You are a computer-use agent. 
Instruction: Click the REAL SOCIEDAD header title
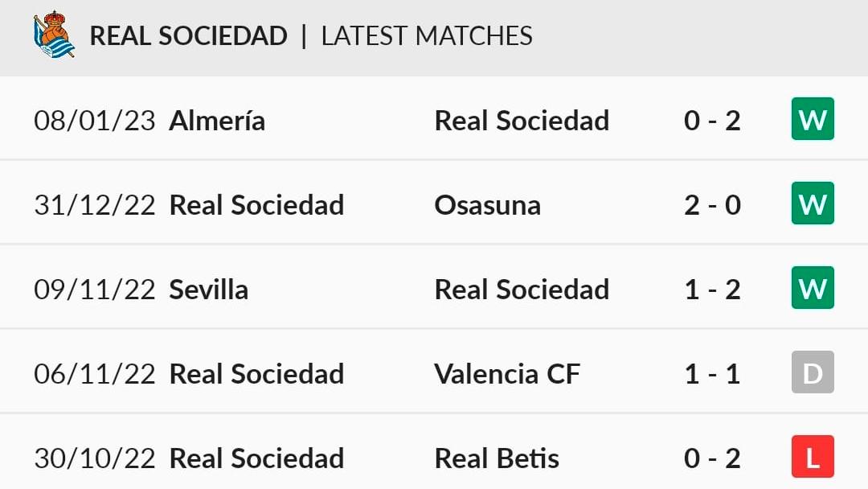(188, 36)
